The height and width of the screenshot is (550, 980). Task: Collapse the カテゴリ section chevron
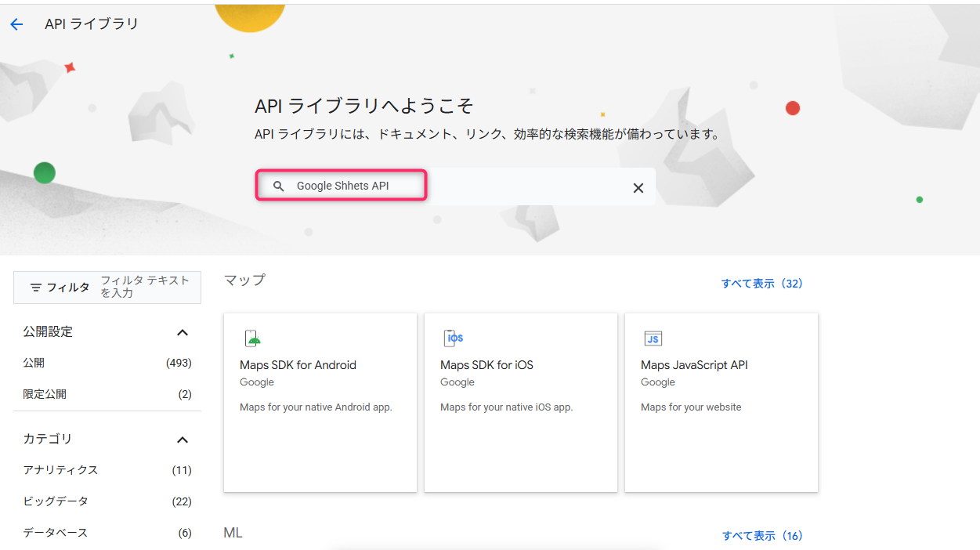[183, 440]
